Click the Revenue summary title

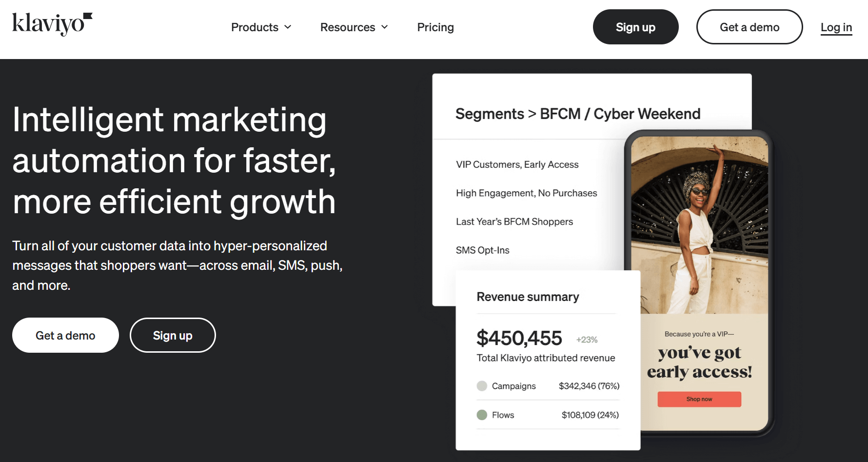[528, 297]
